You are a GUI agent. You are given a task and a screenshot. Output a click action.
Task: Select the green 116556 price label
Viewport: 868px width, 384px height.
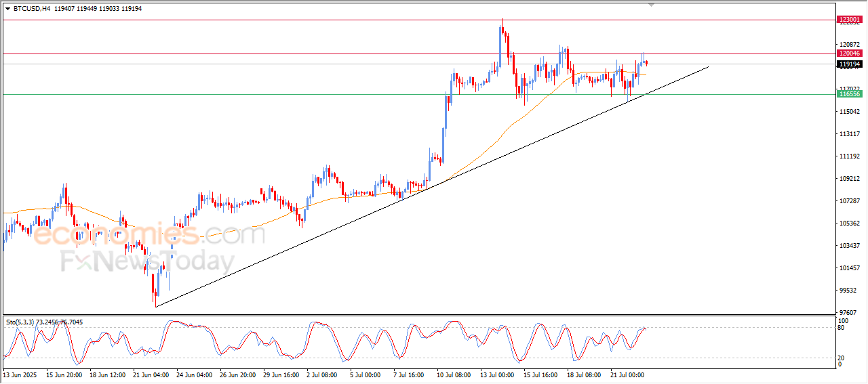(x=849, y=94)
